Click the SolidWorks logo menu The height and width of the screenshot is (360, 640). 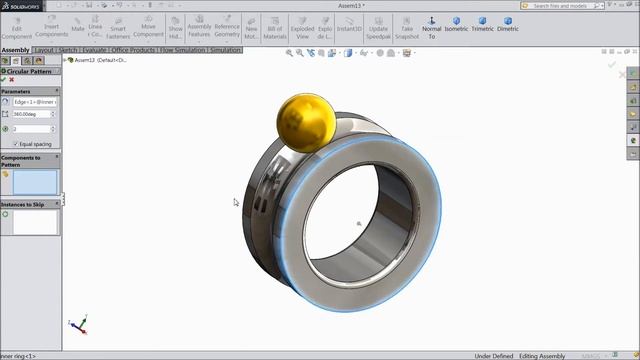point(22,6)
